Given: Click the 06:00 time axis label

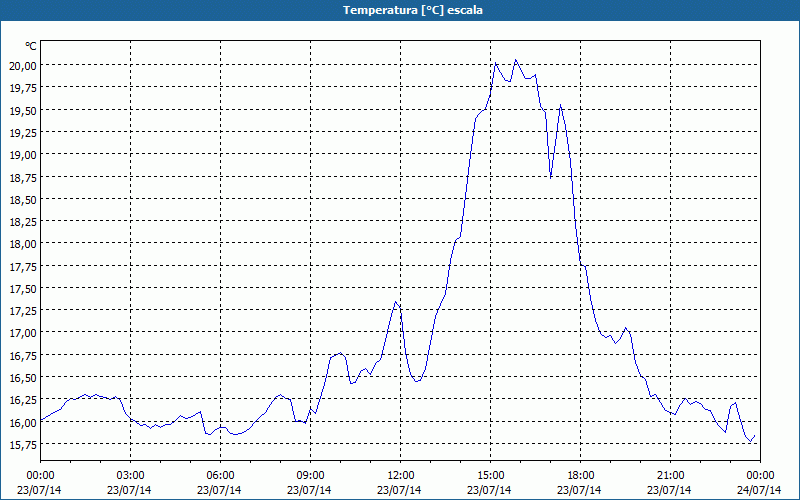Looking at the screenshot, I should click(220, 476).
